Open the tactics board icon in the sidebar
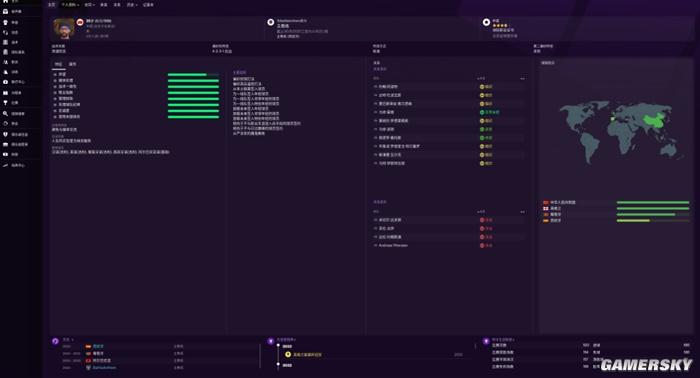 (x=5, y=42)
